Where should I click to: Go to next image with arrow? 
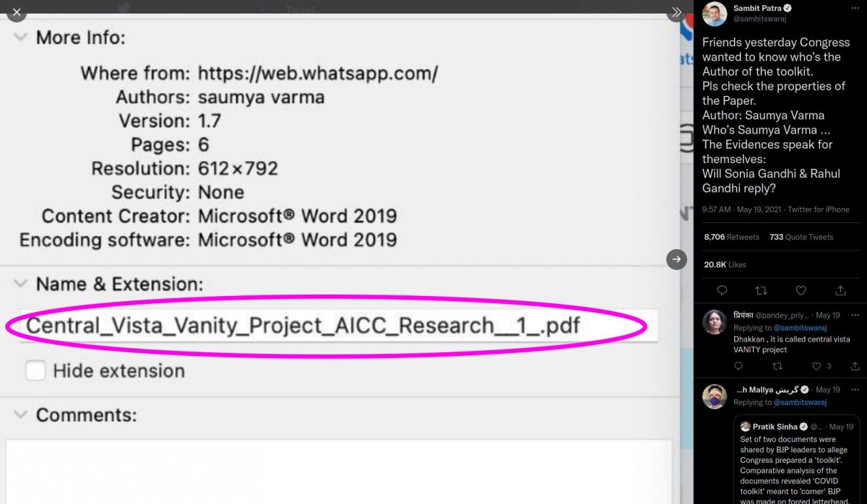point(676,258)
